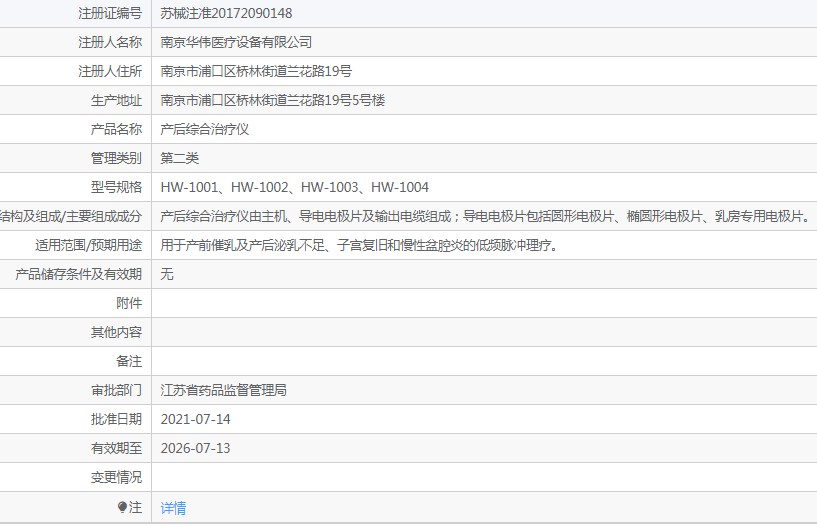
Task: Click the 型号规格 label
Action: point(116,187)
